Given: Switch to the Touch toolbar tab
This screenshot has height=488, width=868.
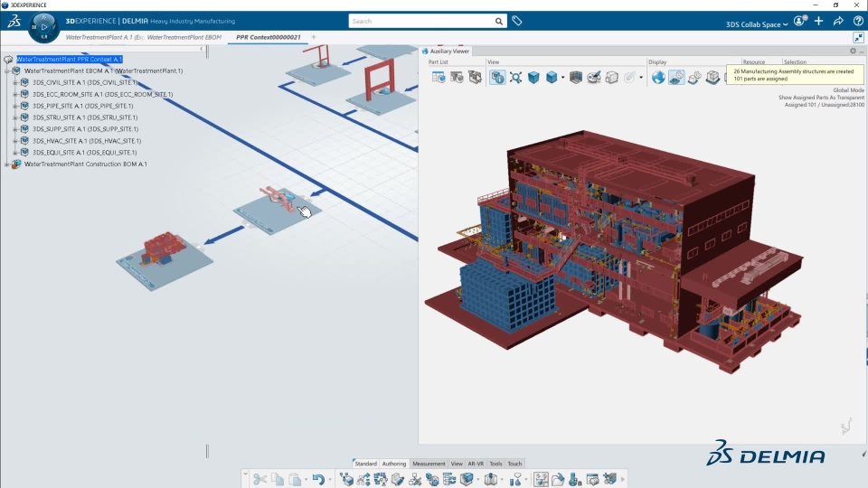Looking at the screenshot, I should point(514,464).
